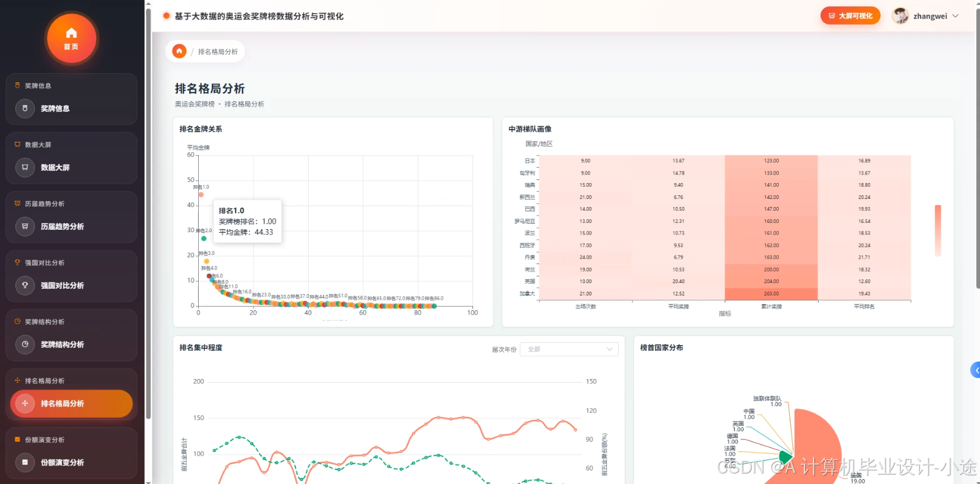Collapse the 奖牌结构分析 group header

pyautogui.click(x=71, y=322)
